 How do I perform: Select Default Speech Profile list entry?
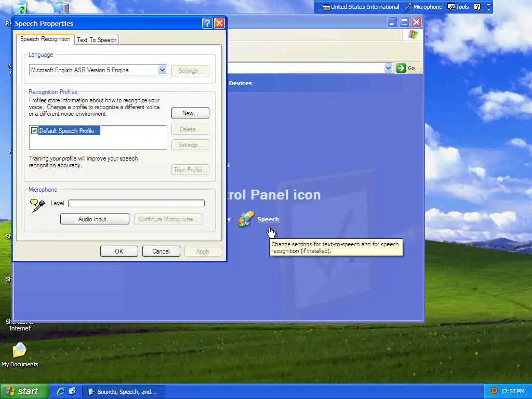coord(69,130)
